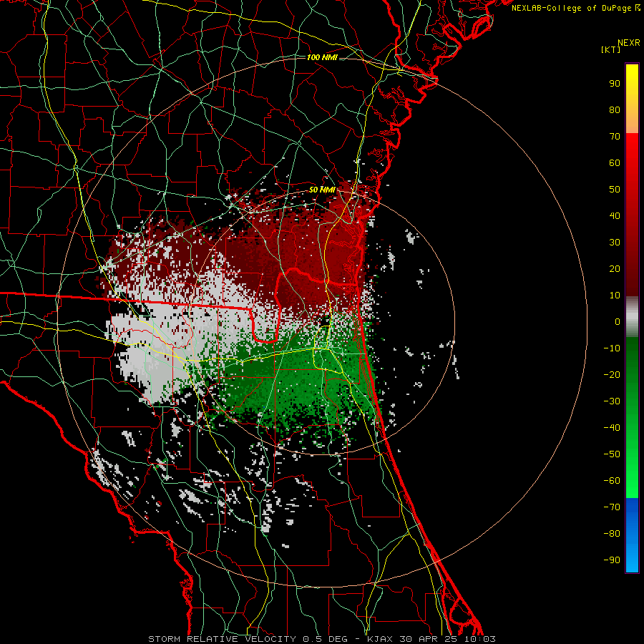Viewport: 644px width, 644px height.
Task: Click the -60 value on the velocity scale
Action: [x=612, y=481]
